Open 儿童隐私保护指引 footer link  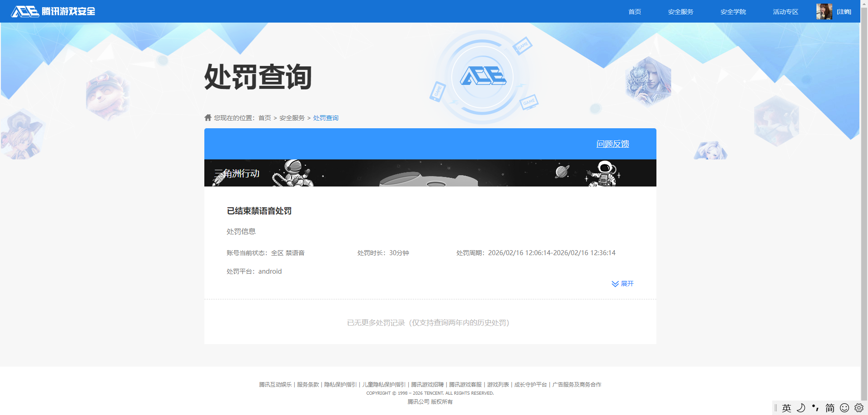pos(384,385)
